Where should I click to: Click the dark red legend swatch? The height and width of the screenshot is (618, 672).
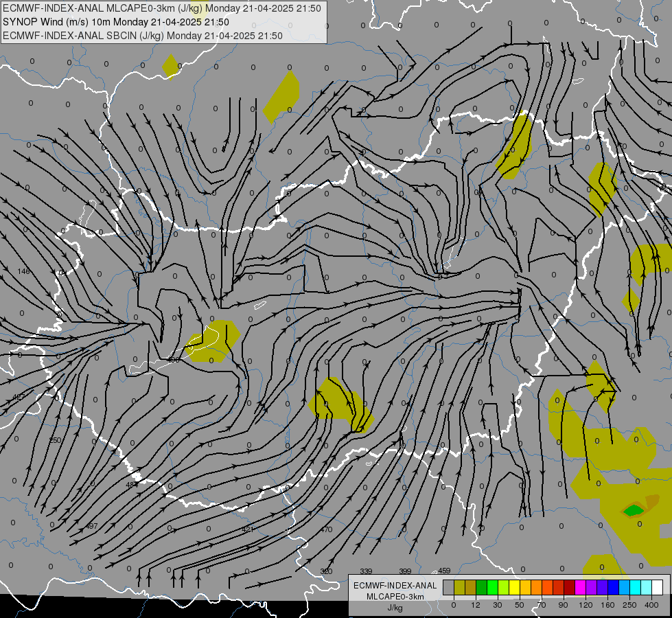569,587
